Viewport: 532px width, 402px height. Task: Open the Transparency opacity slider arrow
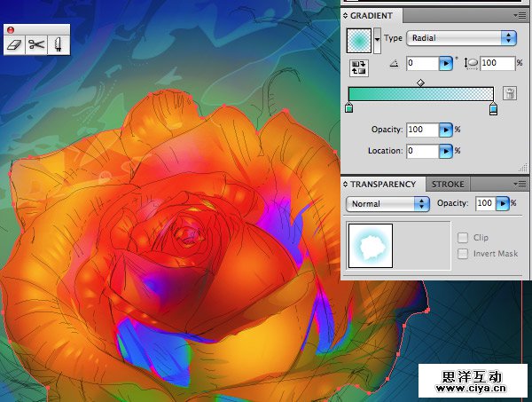coord(503,203)
